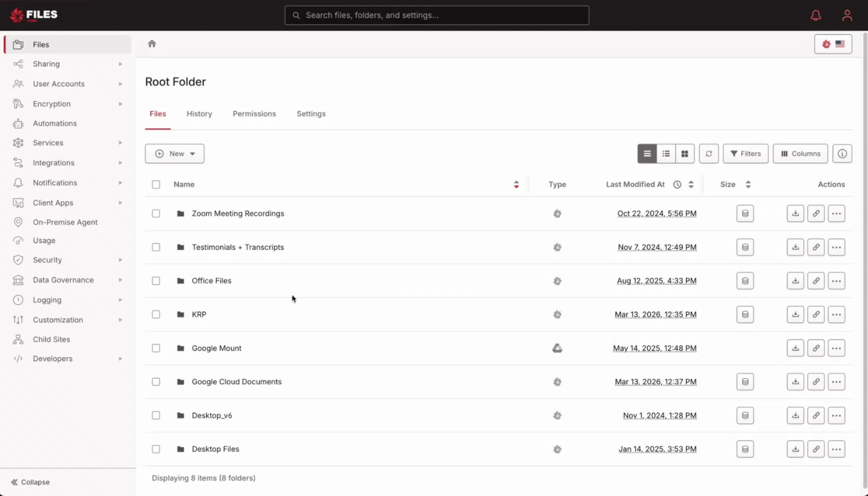Refresh the file listing
The image size is (868, 496).
709,154
